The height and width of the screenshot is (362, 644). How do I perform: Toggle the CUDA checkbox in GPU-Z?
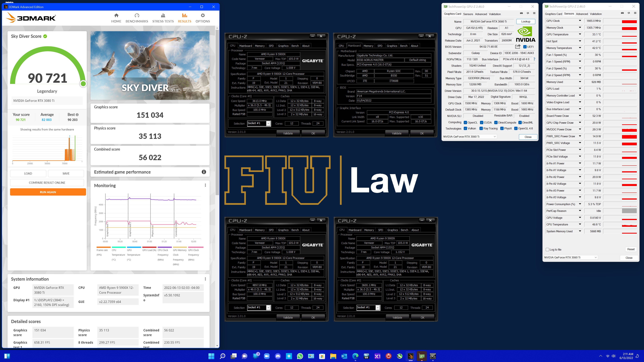pyautogui.click(x=481, y=123)
